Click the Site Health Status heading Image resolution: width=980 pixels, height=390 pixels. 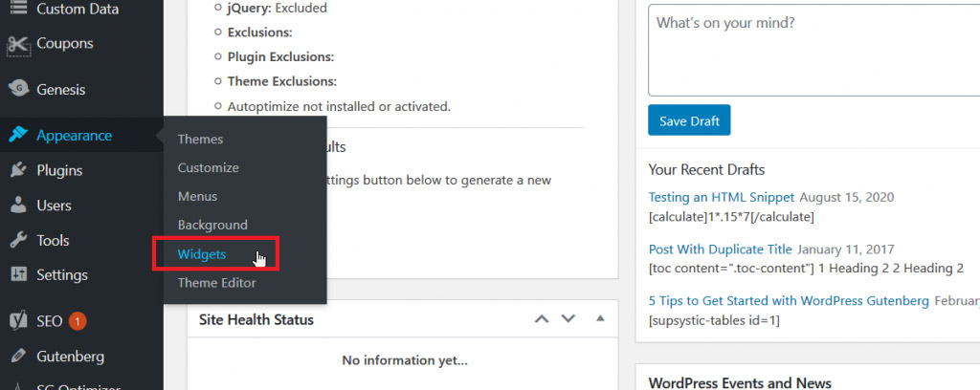click(256, 319)
